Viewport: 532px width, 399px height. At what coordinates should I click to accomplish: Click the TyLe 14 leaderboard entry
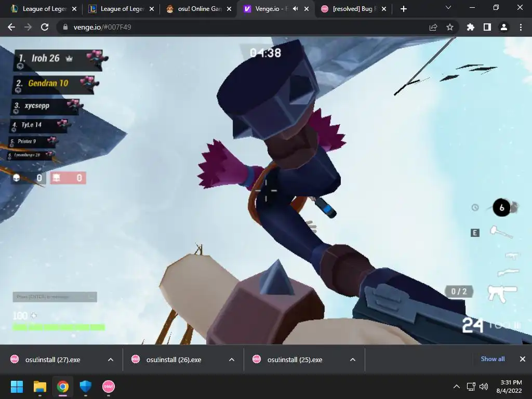tap(39, 126)
